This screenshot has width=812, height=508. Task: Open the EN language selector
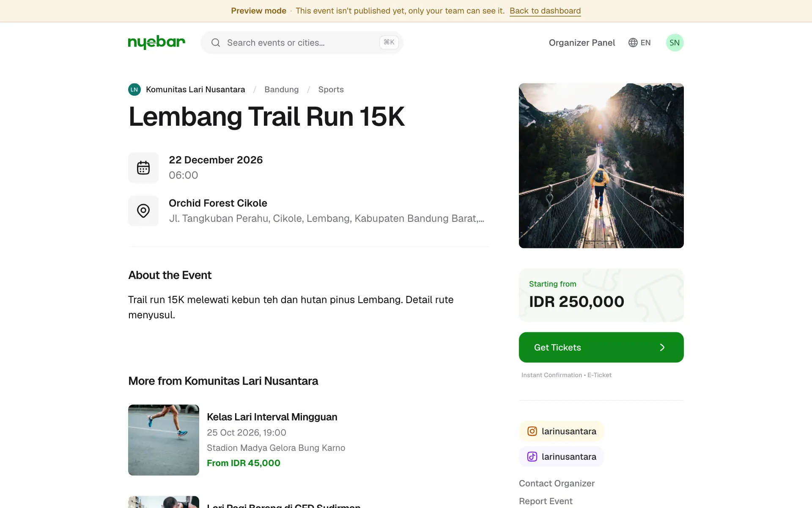click(x=639, y=43)
